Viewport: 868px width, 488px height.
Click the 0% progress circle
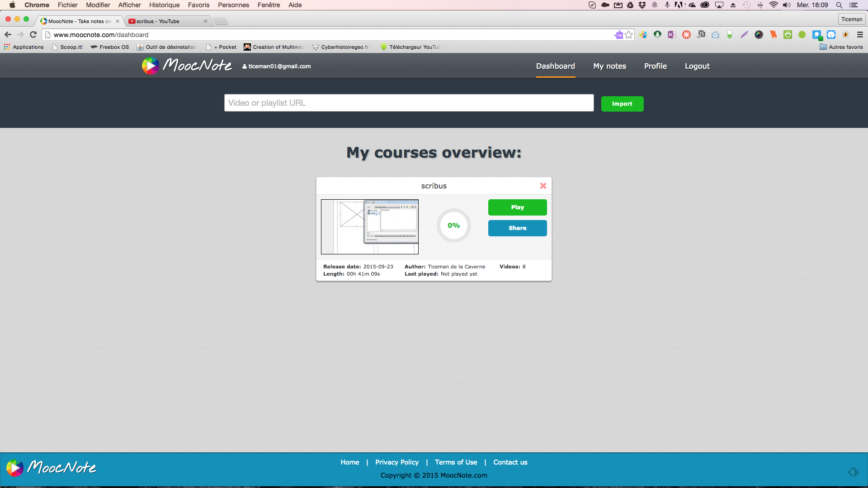[x=453, y=225]
